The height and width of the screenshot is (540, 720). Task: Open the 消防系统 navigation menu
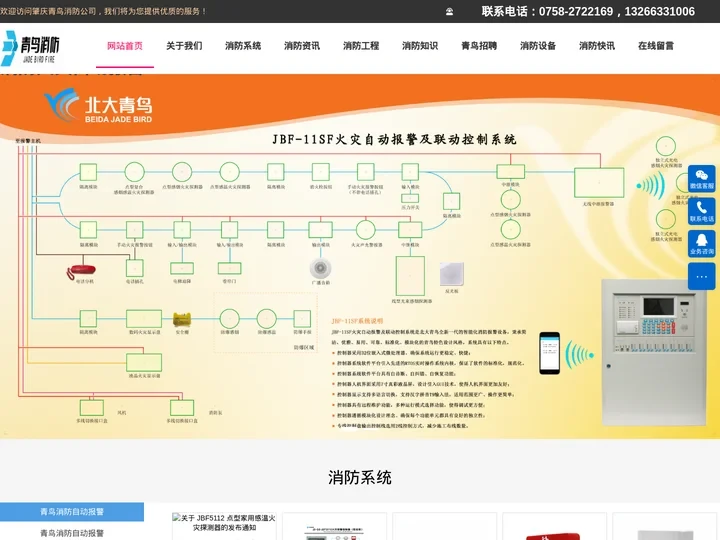point(243,46)
